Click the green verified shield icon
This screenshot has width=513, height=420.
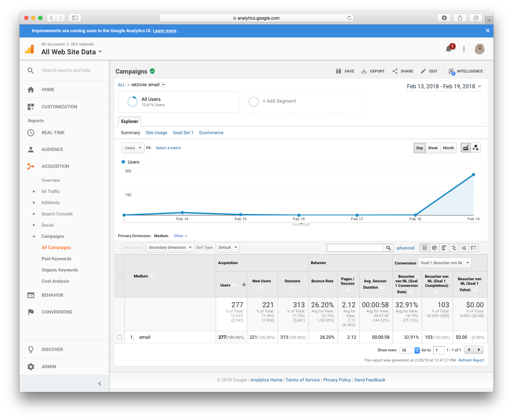click(x=152, y=71)
